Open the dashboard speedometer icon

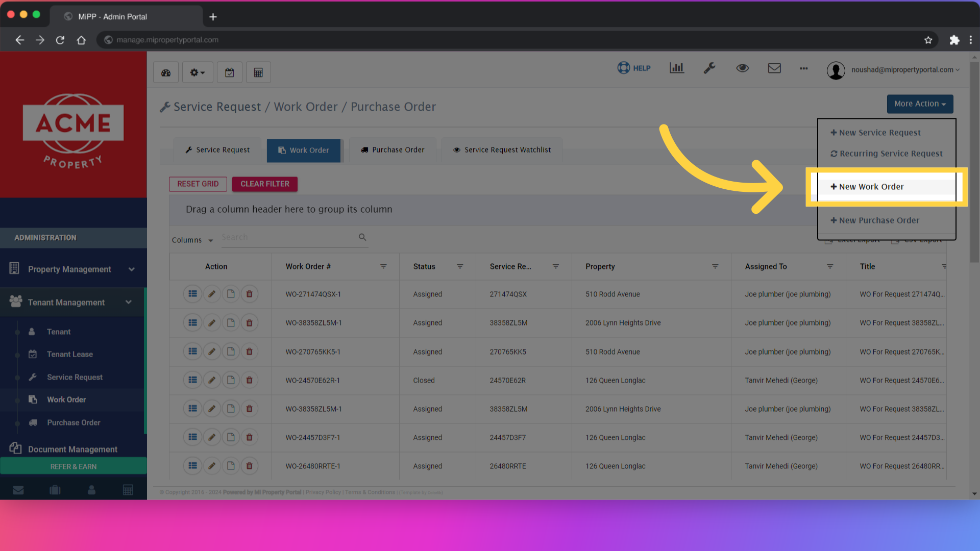click(165, 72)
